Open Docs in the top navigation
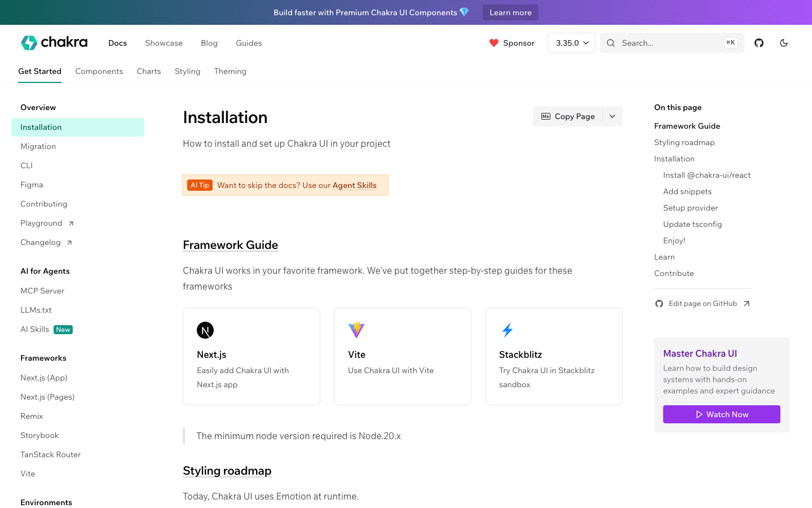Image resolution: width=812 pixels, height=508 pixels. point(117,43)
